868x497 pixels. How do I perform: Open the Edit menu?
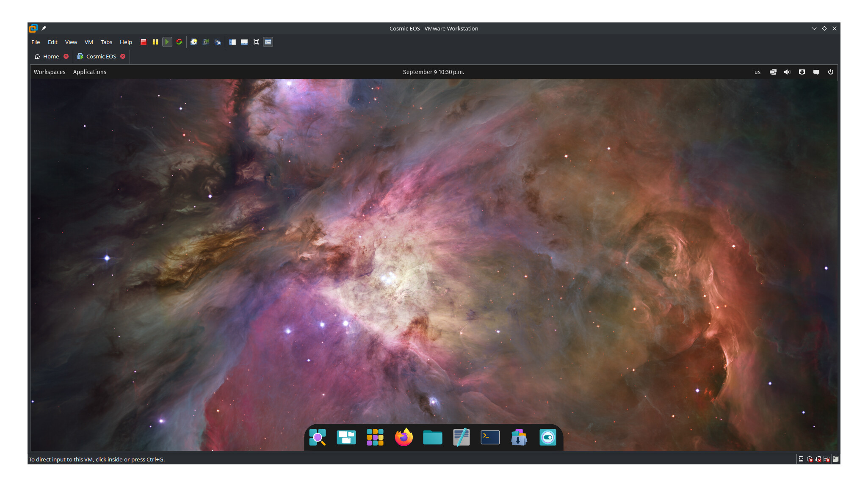coord(53,42)
